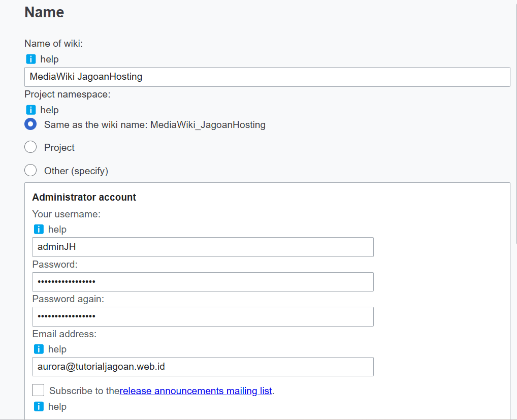Click into the Password again field
Viewport: 517px width, 420px height.
point(203,316)
